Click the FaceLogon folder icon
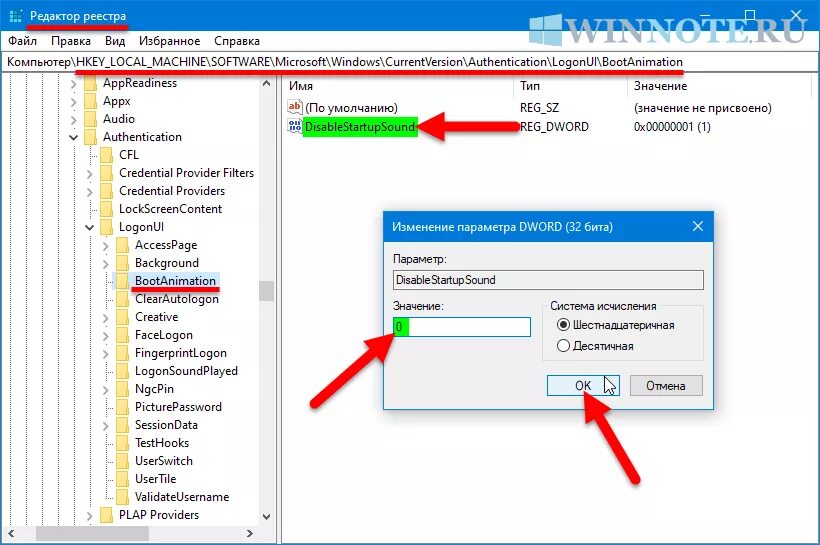The height and width of the screenshot is (545, 820). click(x=122, y=335)
